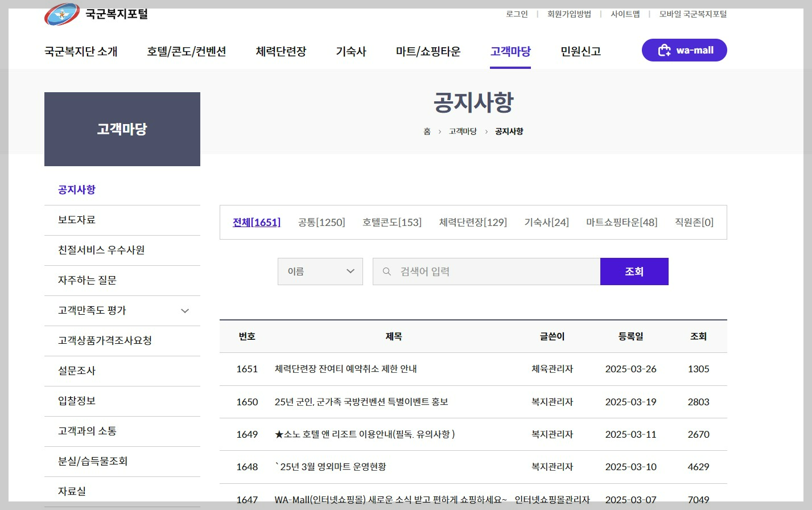Select the 공통[1250] category tab
Viewport: 812px width, 510px height.
pos(321,222)
